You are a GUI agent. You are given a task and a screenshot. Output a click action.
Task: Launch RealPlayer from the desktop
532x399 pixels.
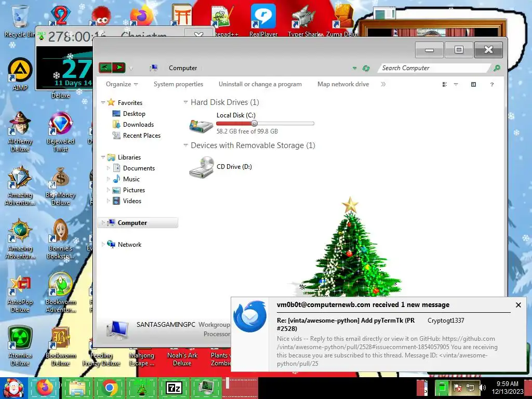click(x=263, y=20)
